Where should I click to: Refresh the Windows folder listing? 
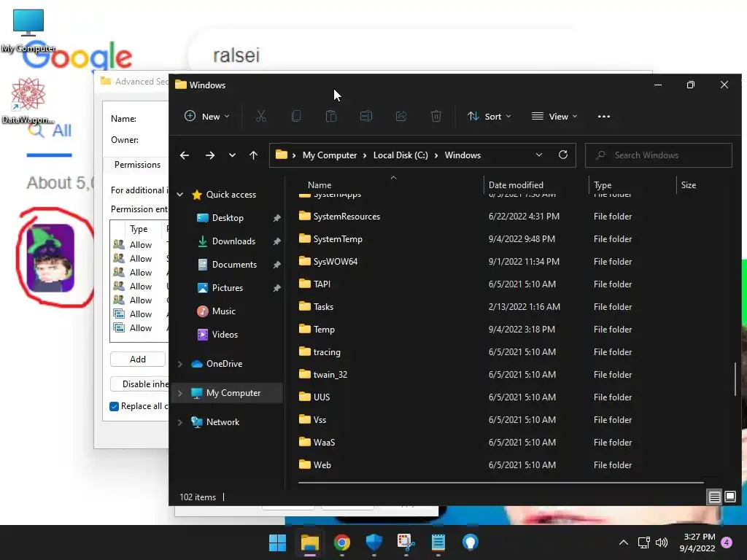[563, 155]
